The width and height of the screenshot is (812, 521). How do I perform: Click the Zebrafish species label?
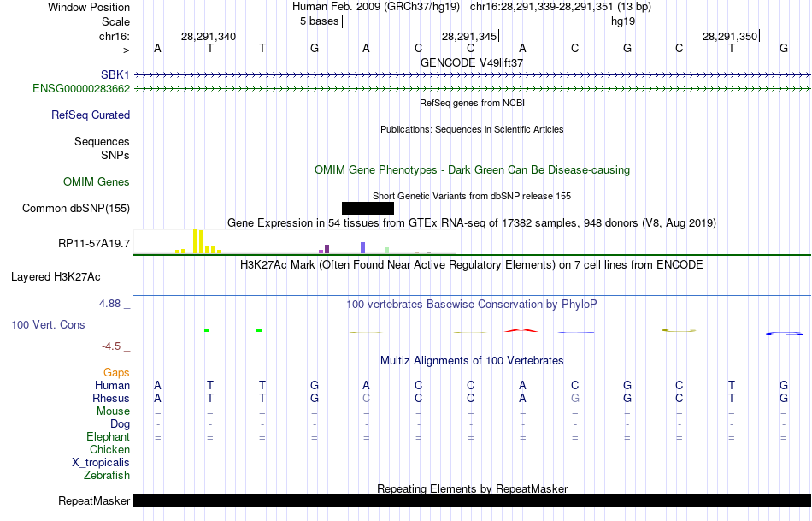click(x=107, y=476)
